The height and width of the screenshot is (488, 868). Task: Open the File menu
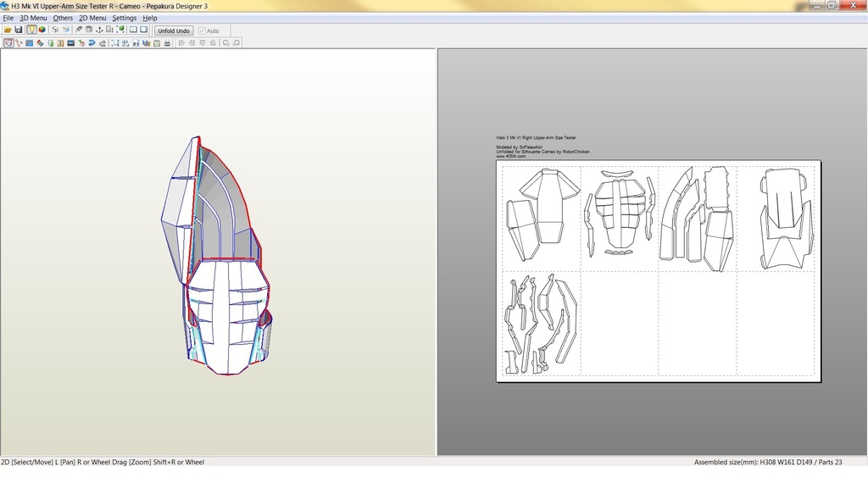pos(8,18)
